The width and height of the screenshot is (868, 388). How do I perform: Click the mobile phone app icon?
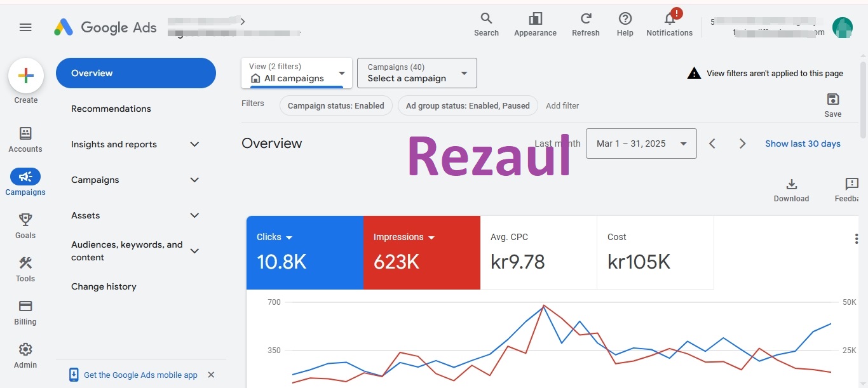pos(74,375)
